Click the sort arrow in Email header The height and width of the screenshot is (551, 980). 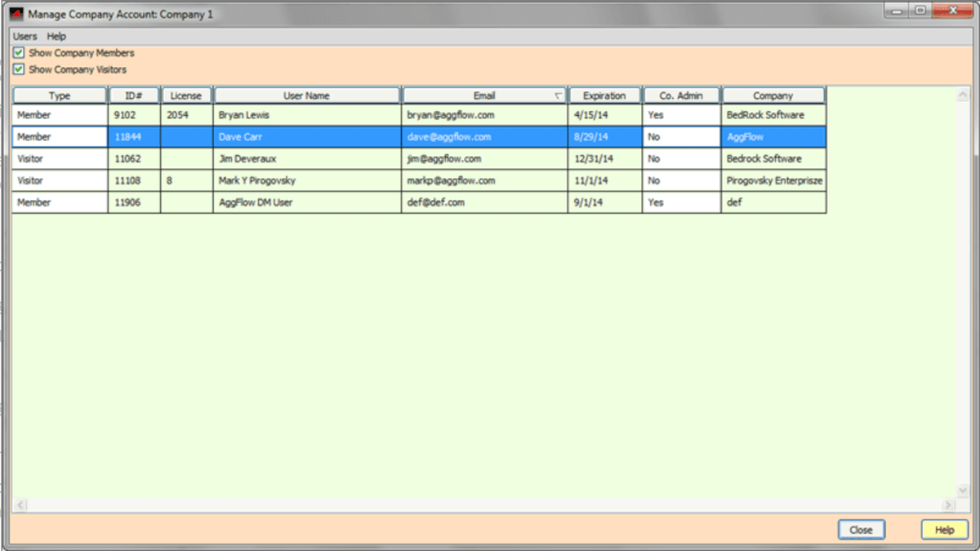click(558, 96)
